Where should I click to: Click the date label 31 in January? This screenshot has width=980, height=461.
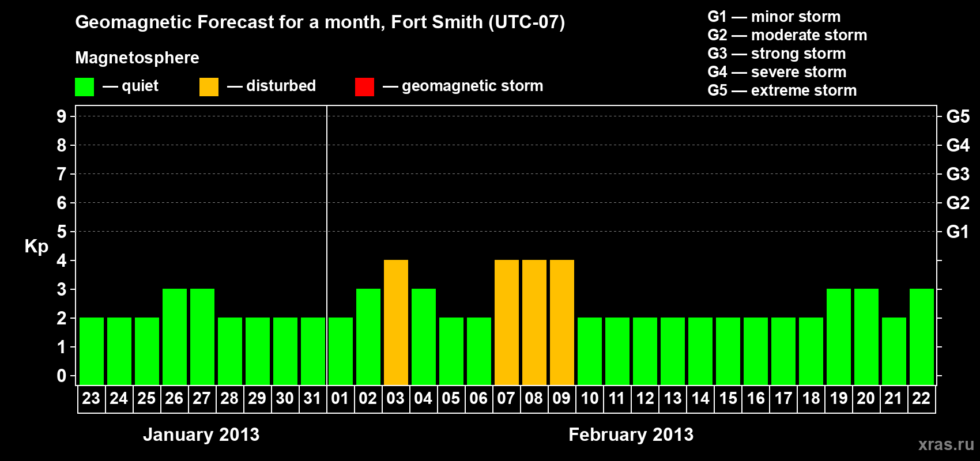point(312,398)
